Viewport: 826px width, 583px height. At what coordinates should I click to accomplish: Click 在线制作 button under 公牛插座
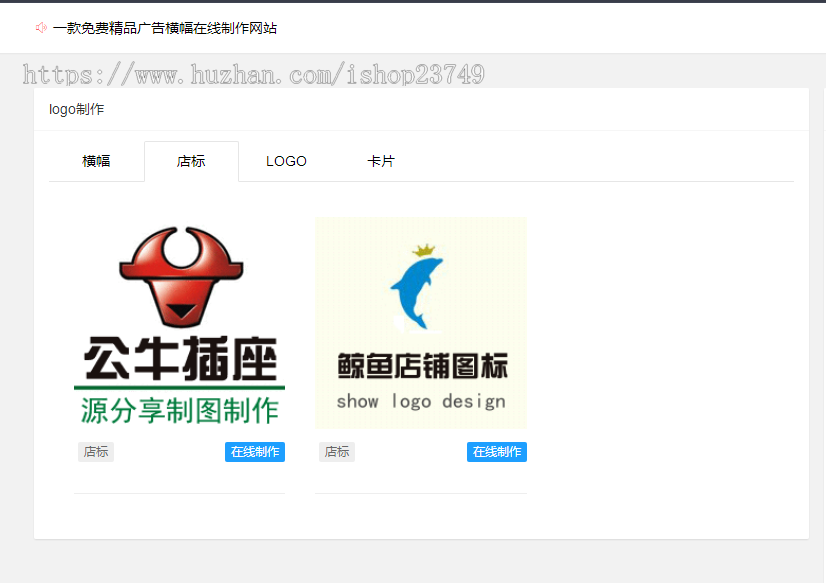255,452
